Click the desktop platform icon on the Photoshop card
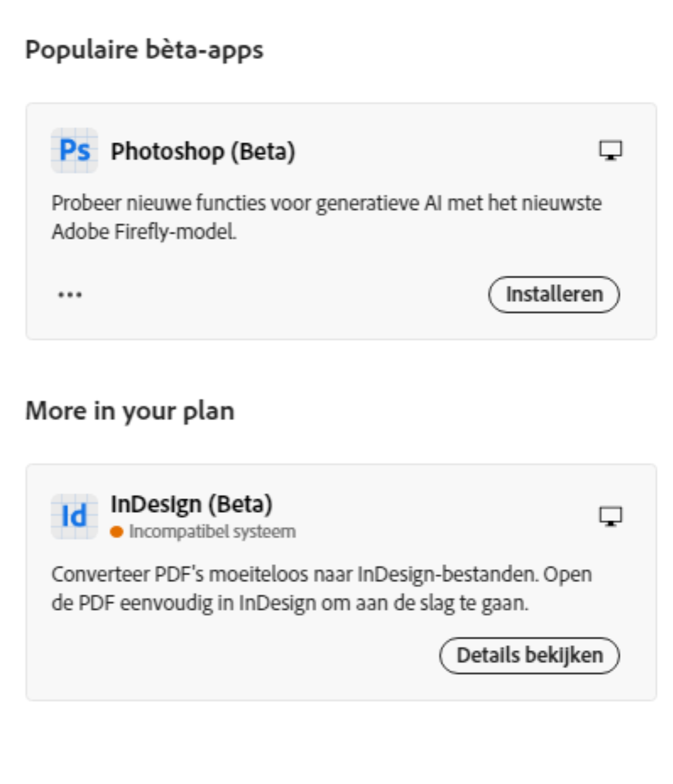This screenshot has width=673, height=784. (610, 150)
